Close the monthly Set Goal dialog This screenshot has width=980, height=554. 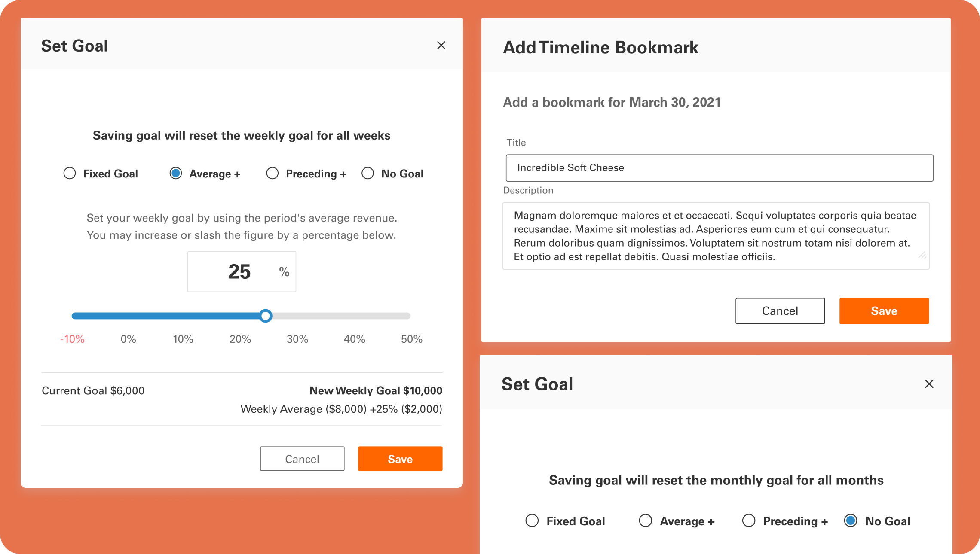point(929,384)
